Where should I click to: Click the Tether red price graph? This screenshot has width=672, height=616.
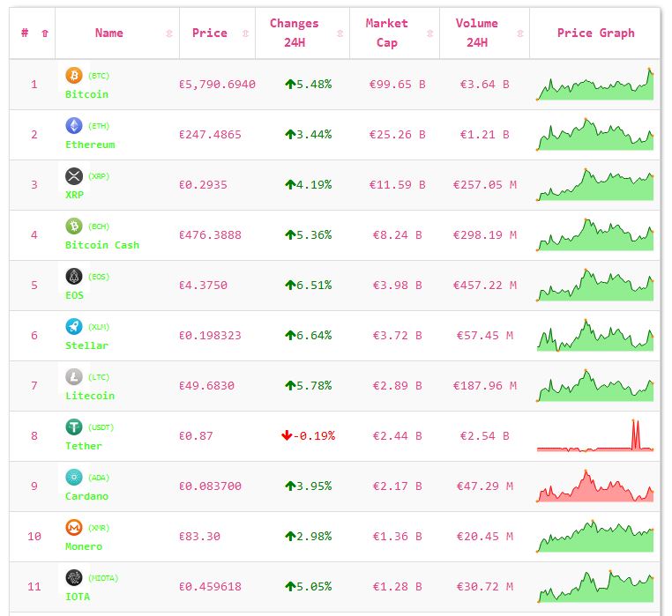point(595,437)
